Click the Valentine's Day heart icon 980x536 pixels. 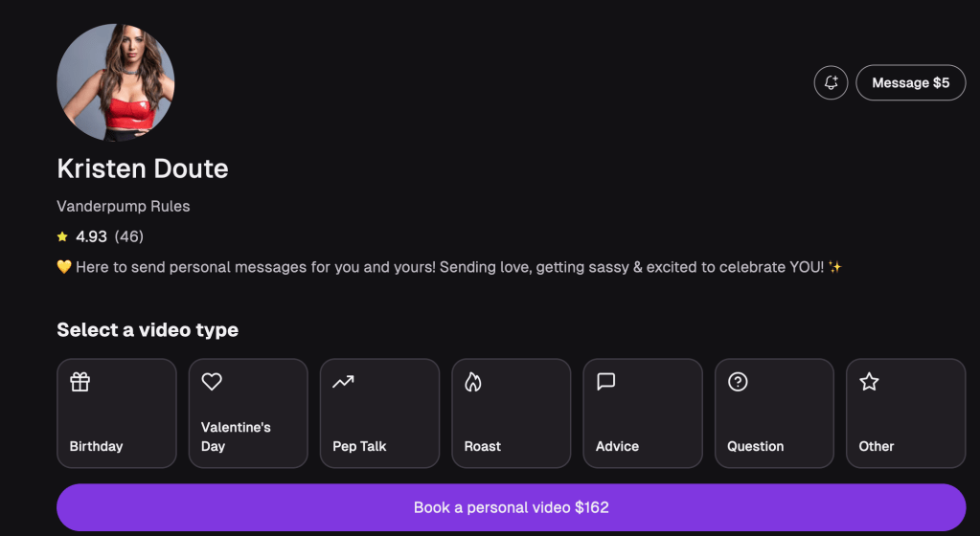tap(212, 382)
